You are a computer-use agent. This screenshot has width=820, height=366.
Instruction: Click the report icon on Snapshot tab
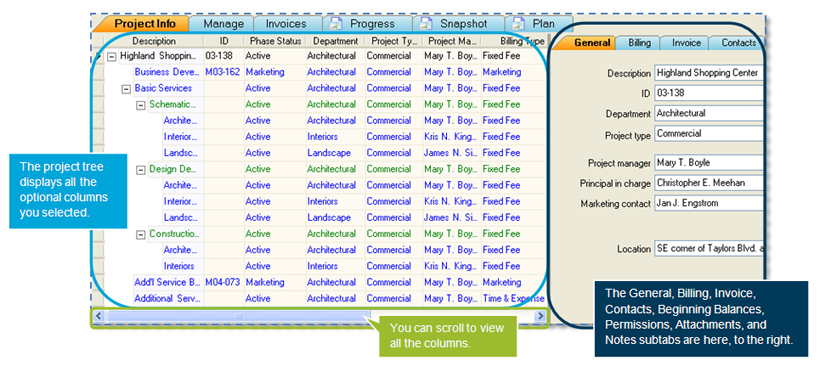tap(426, 24)
